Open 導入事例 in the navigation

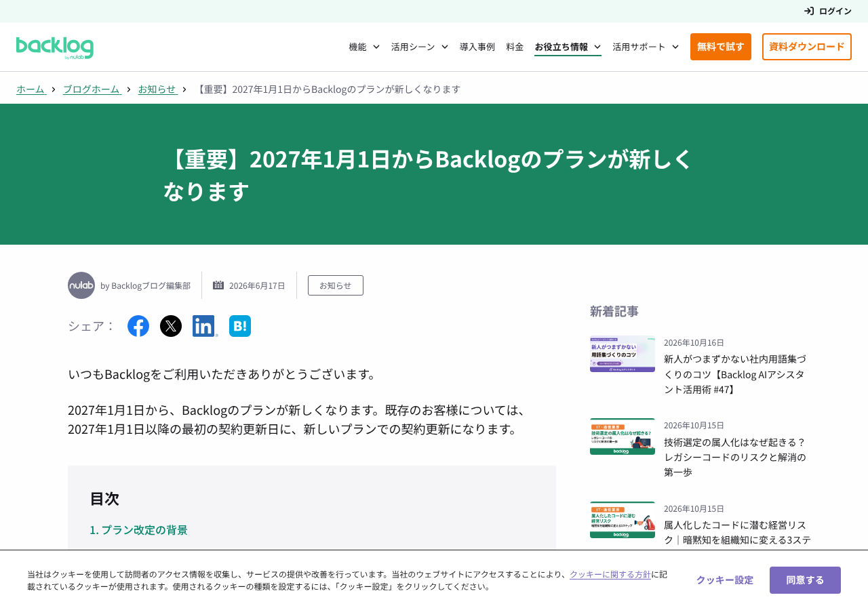(x=477, y=47)
